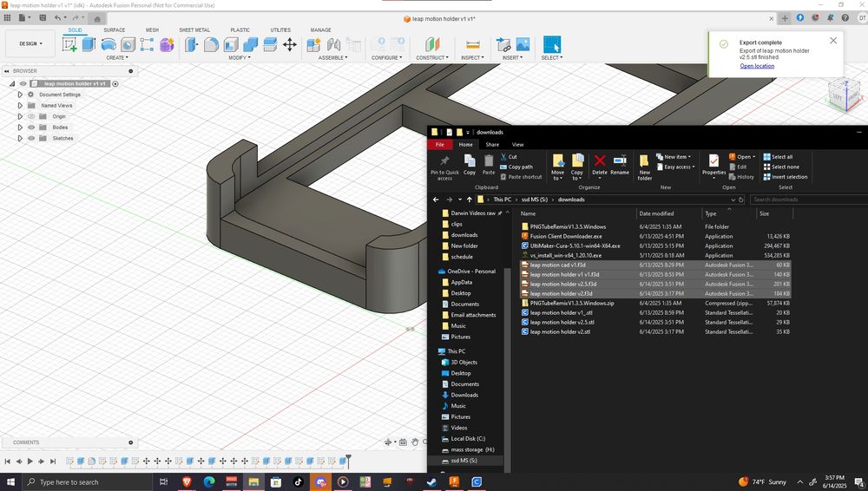Select the Create Sketch tool
This screenshot has height=491, width=868.
[69, 44]
